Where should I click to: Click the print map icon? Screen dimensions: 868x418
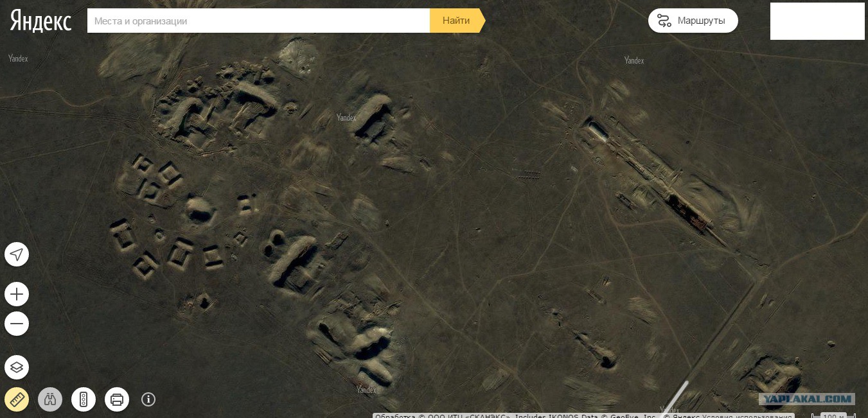[x=117, y=399]
